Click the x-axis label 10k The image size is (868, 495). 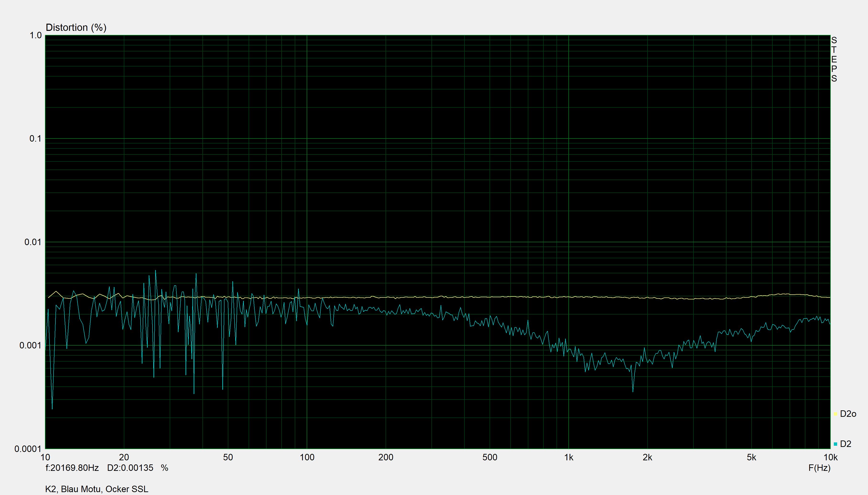point(830,457)
